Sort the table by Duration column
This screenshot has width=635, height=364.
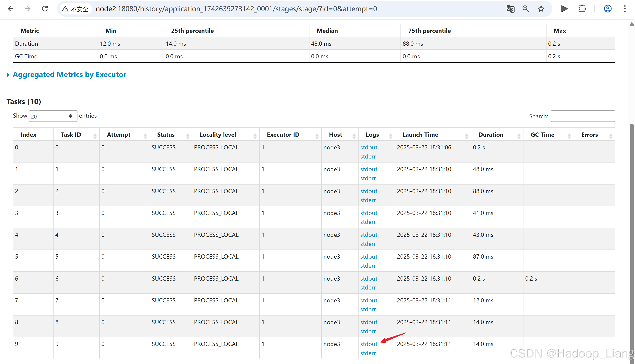pos(491,135)
